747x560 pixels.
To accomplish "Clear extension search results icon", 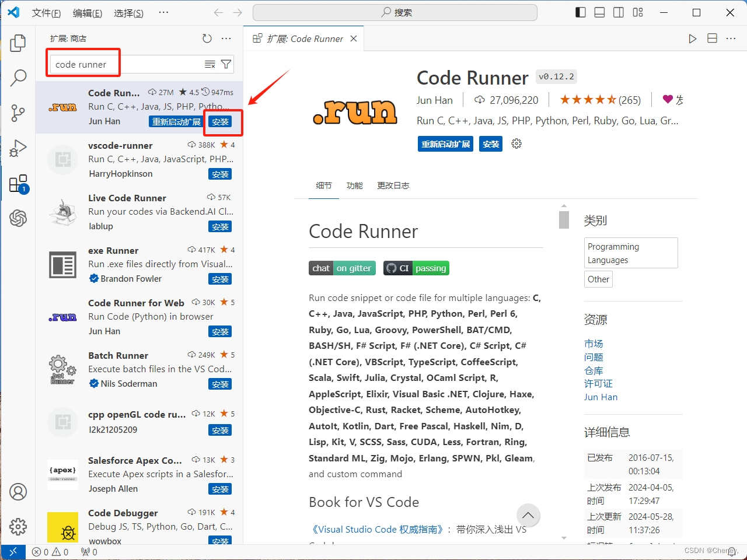I will pos(210,64).
